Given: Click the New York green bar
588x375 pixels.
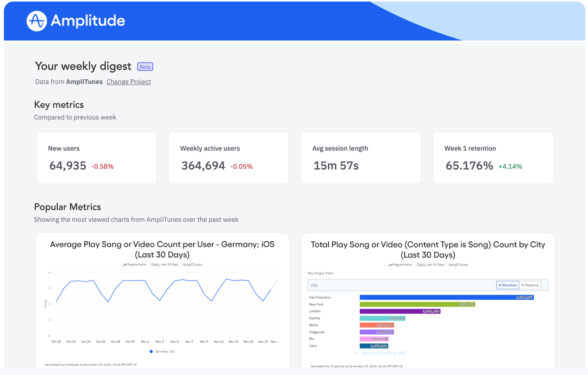Looking at the screenshot, I should pyautogui.click(x=417, y=304).
